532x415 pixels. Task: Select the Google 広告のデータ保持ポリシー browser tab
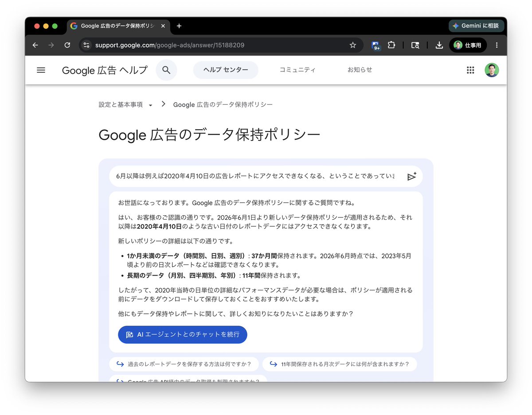(118, 26)
